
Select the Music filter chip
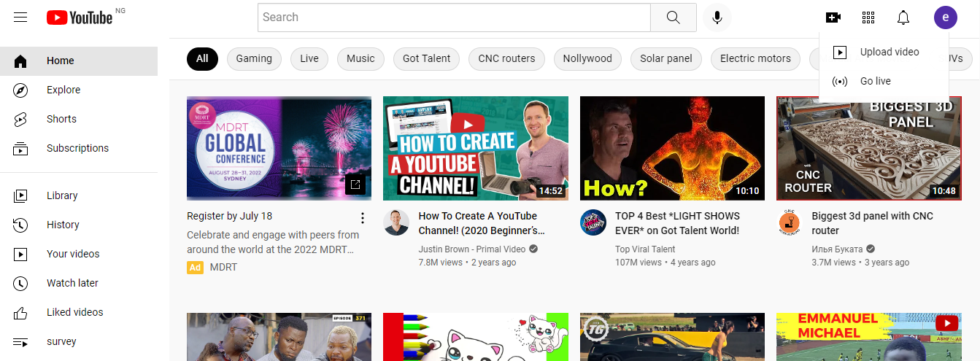click(x=360, y=58)
